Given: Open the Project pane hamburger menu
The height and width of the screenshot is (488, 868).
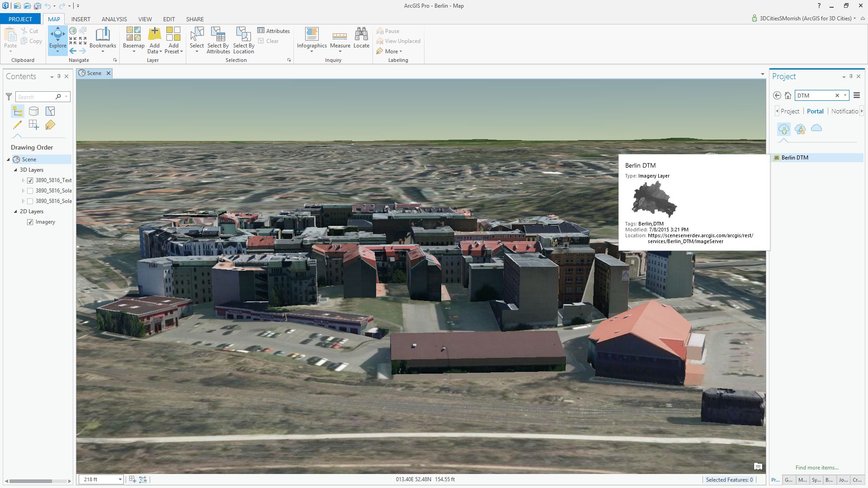Looking at the screenshot, I should click(x=857, y=95).
